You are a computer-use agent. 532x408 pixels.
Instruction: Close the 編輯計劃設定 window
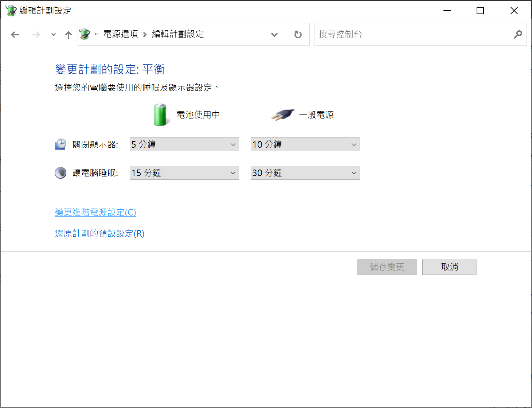tap(514, 11)
